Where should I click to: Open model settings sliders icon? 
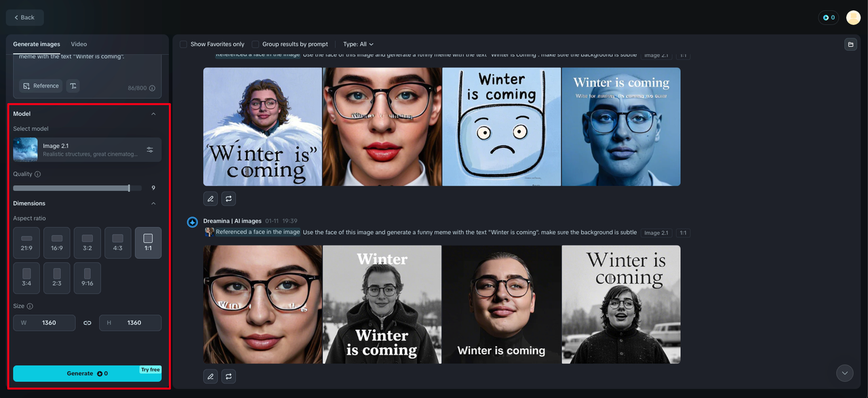pyautogui.click(x=150, y=150)
